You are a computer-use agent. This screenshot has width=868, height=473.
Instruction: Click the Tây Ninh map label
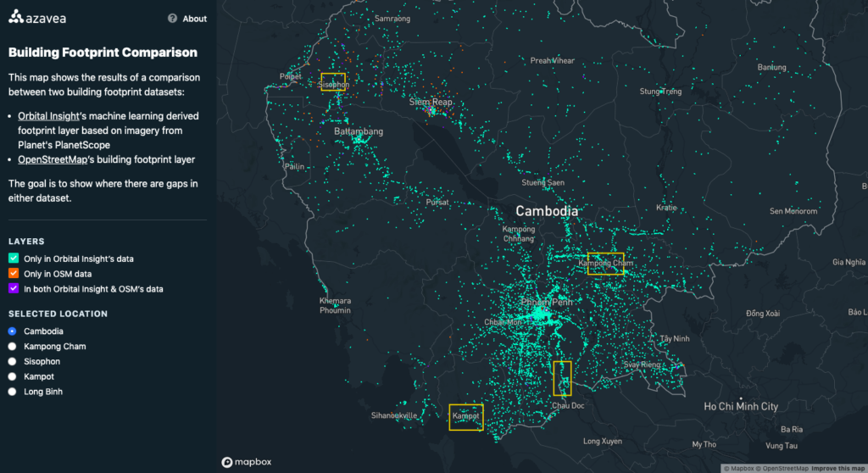click(x=674, y=338)
